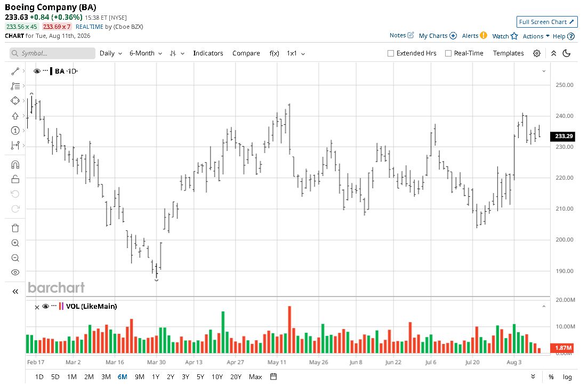588x385 pixels.
Task: Click the undo arrow
Action: click(x=15, y=194)
